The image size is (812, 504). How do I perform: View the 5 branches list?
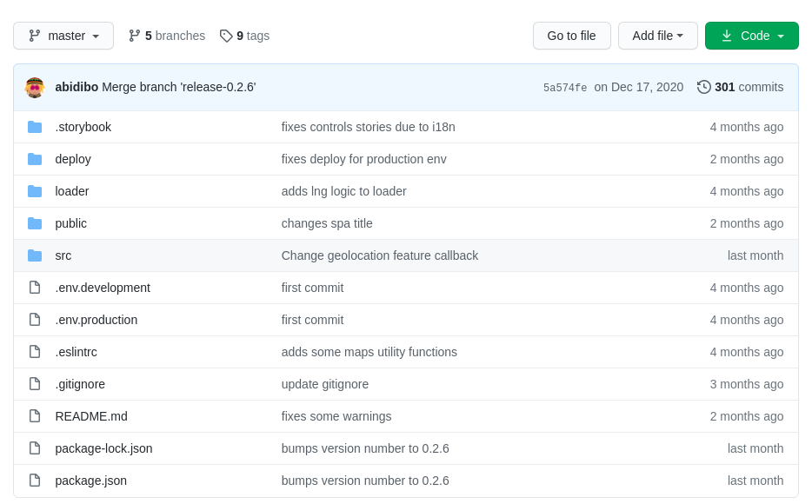[x=167, y=36]
